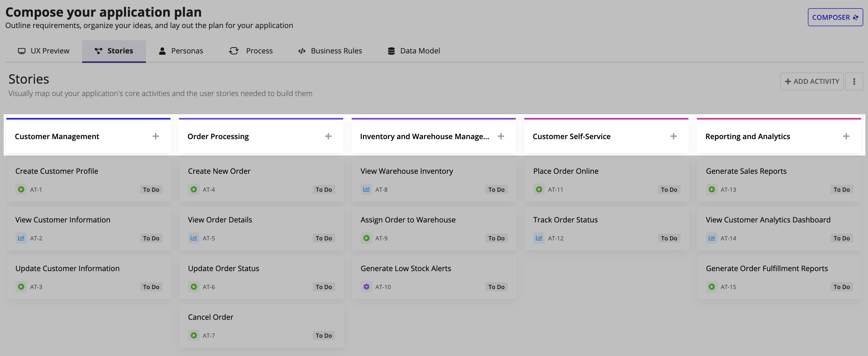Open the Composer button
868x356 pixels.
(x=835, y=17)
